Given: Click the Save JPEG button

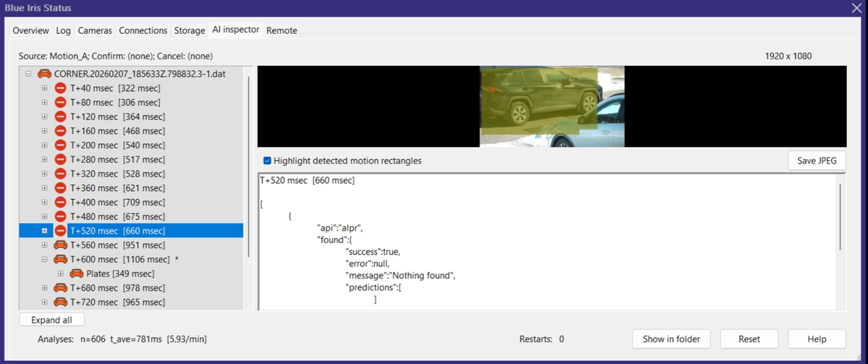Looking at the screenshot, I should tap(817, 161).
